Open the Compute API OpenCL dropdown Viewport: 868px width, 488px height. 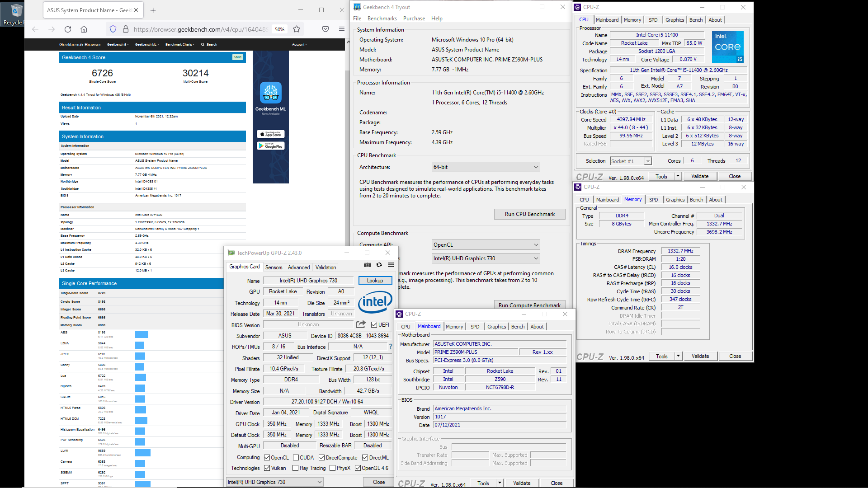[x=486, y=245]
